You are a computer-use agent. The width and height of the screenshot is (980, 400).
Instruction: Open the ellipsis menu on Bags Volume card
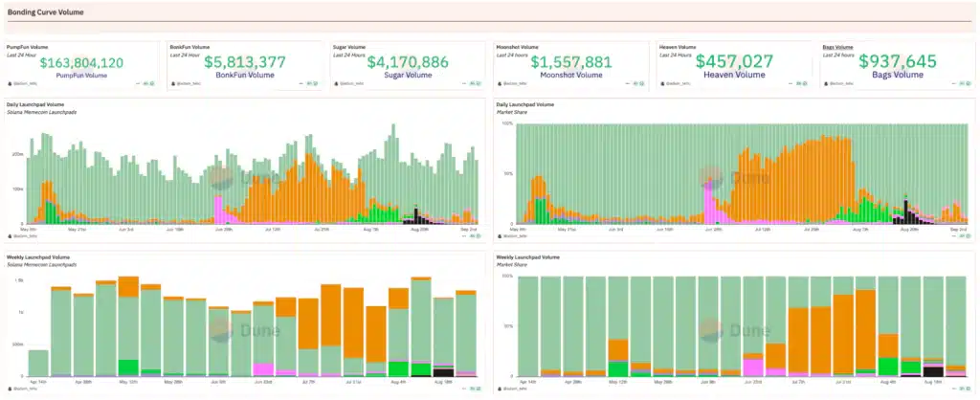[951, 84]
